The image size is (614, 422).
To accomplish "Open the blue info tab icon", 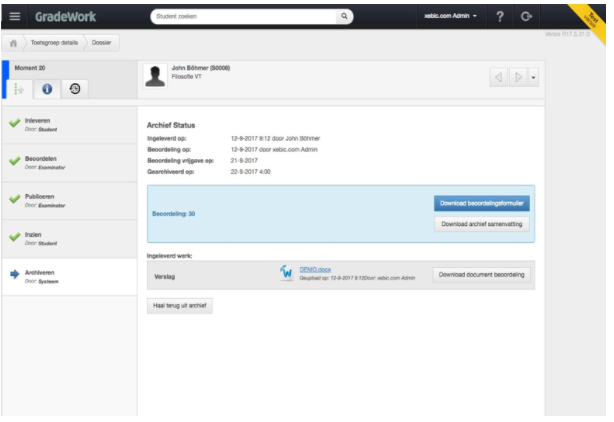I will click(47, 89).
